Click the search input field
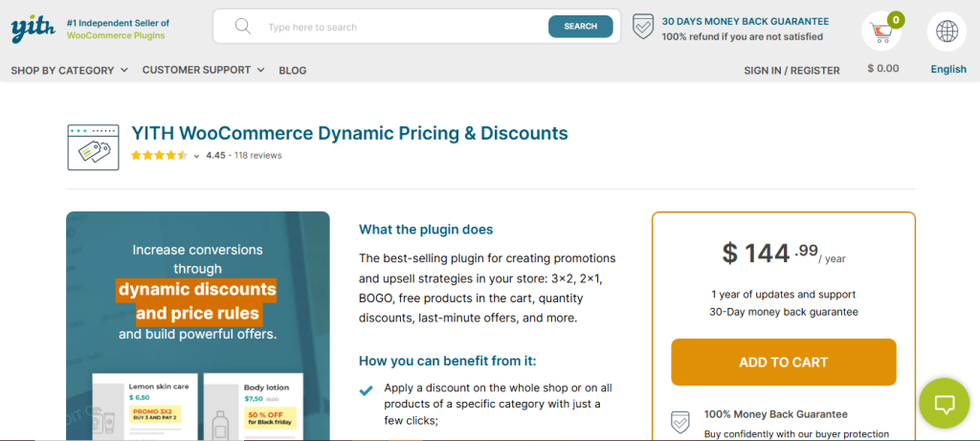This screenshot has height=441, width=980. click(x=403, y=27)
